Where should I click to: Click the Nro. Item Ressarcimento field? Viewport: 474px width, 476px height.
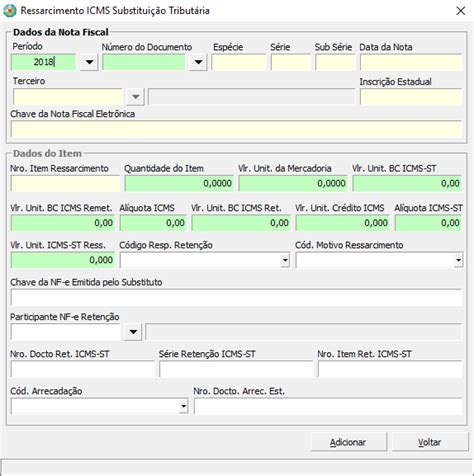tap(65, 183)
